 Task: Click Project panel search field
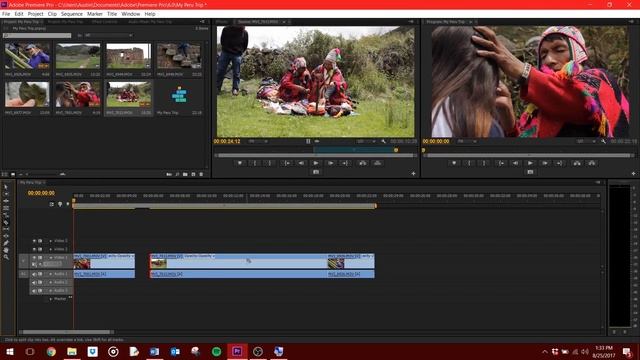pyautogui.click(x=37, y=36)
